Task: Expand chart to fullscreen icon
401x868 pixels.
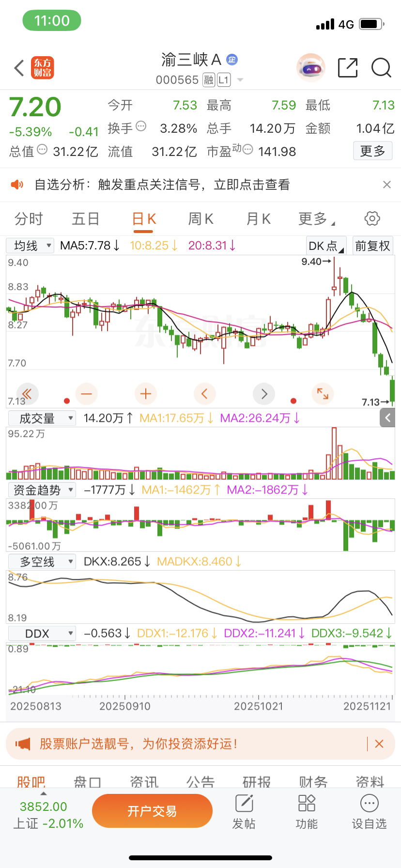Action: pyautogui.click(x=323, y=394)
